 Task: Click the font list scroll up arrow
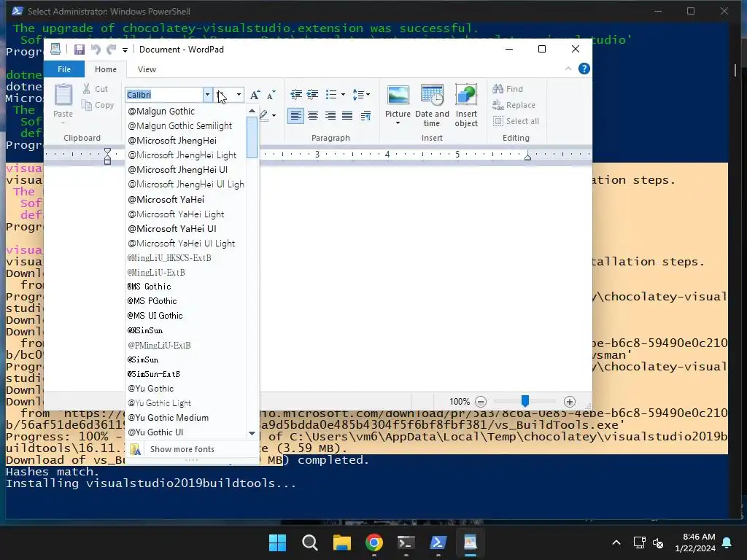(252, 111)
